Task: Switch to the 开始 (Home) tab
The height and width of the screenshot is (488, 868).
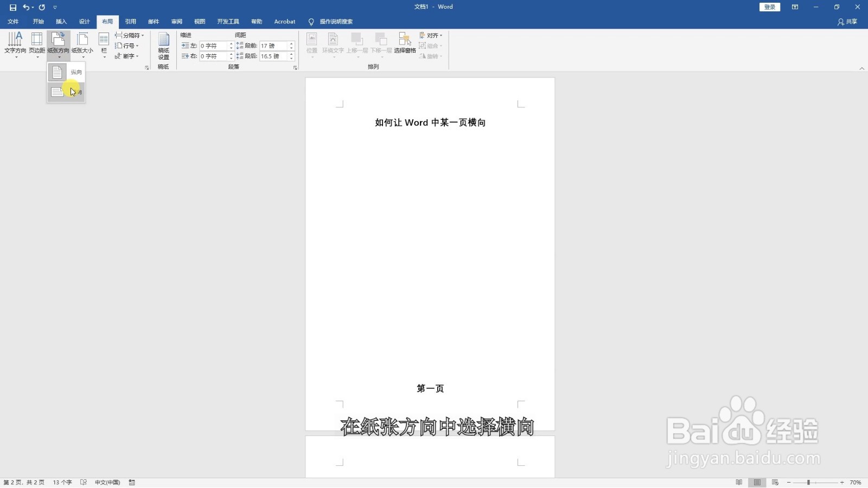Action: 38,22
